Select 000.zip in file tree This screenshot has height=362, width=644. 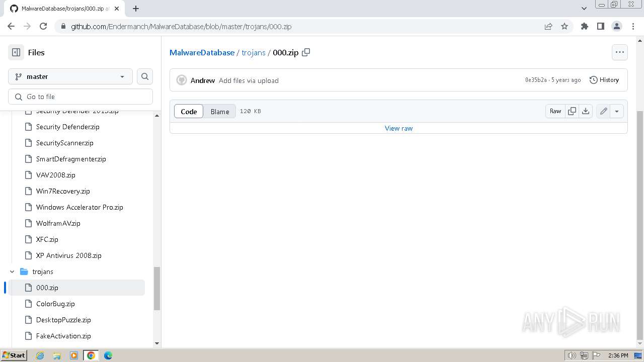(x=76, y=288)
